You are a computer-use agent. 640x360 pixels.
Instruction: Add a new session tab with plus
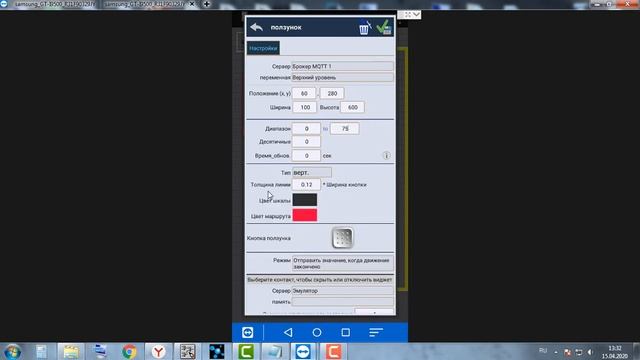pos(207,4)
